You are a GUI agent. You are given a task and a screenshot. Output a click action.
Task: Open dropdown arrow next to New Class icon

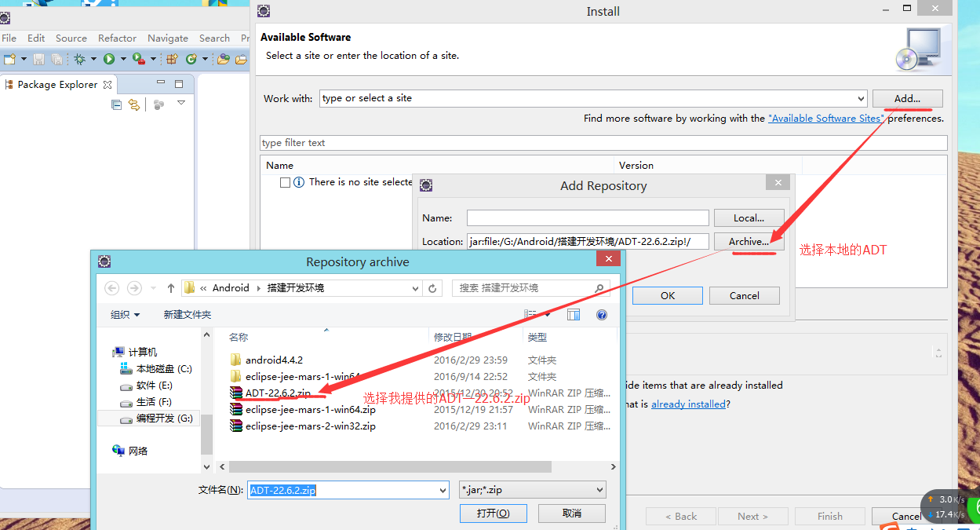tap(206, 59)
